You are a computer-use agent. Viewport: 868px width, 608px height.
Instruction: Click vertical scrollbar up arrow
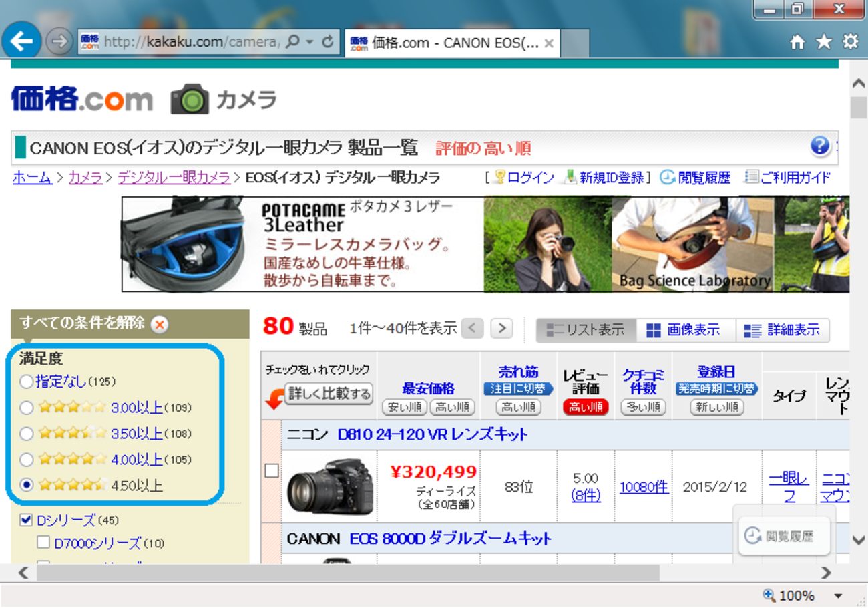tap(859, 83)
